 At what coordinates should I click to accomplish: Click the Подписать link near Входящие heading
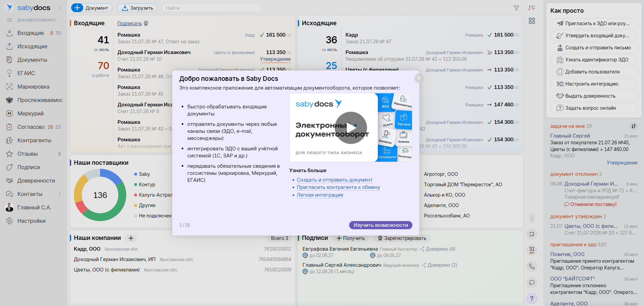click(130, 23)
